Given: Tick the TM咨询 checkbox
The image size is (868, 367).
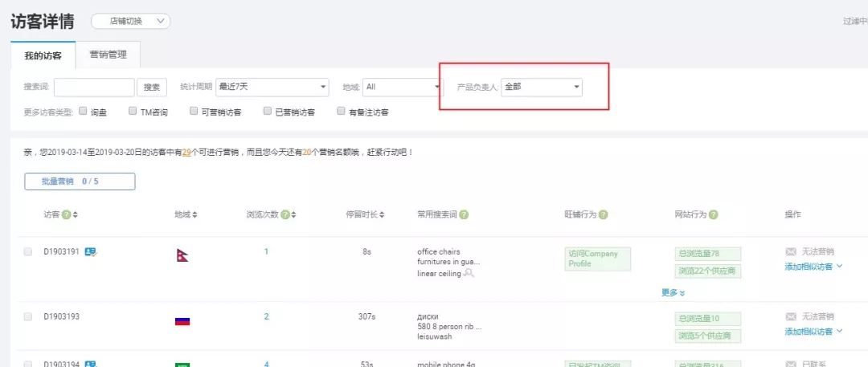Looking at the screenshot, I should [133, 111].
